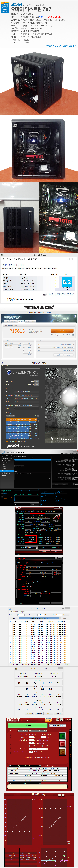This screenshot has width=78, height=868.
Task: Select Benchmarking in the XTU sidebar
Action: coord(6,473)
